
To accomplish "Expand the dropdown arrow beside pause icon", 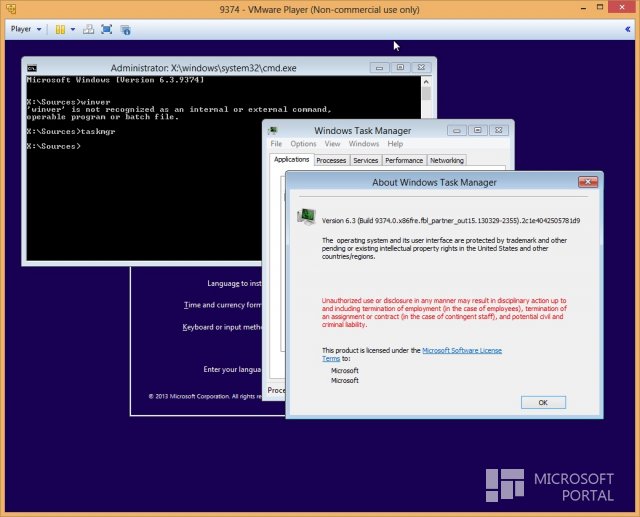I will (73, 29).
